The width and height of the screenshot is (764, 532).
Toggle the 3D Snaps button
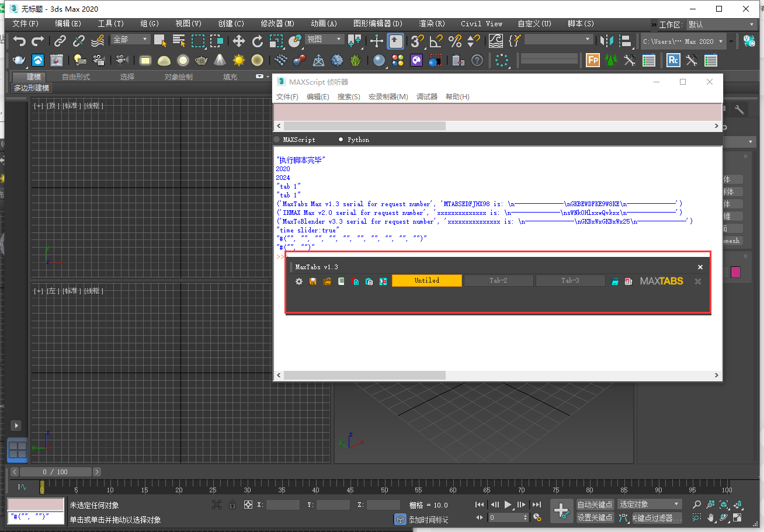(x=417, y=40)
